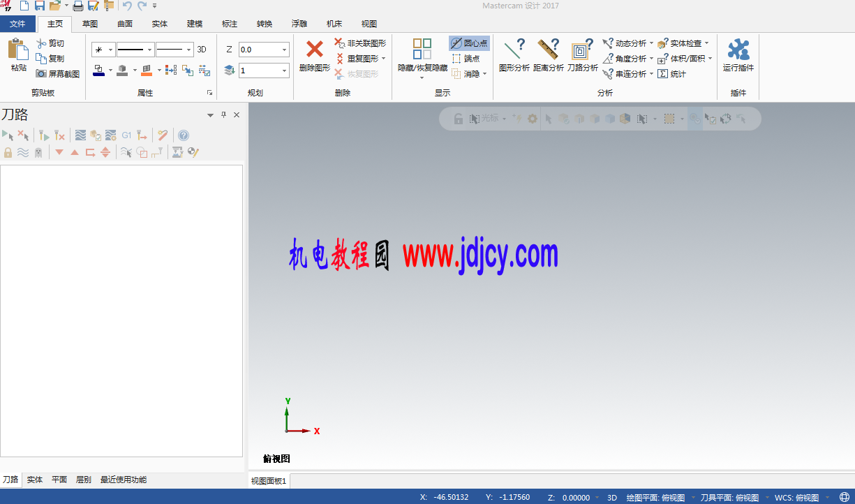855x504 pixels.
Task: Expand the 重复图形 dropdown arrow
Action: (x=384, y=59)
